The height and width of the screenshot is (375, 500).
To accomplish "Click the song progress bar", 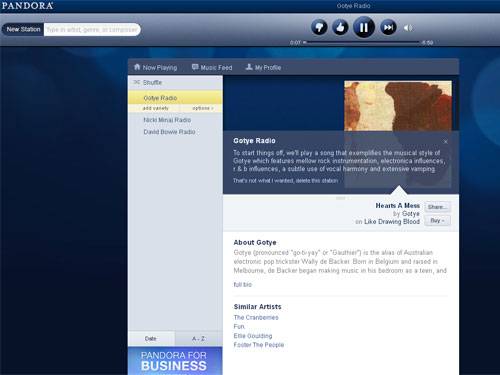I will (x=361, y=42).
